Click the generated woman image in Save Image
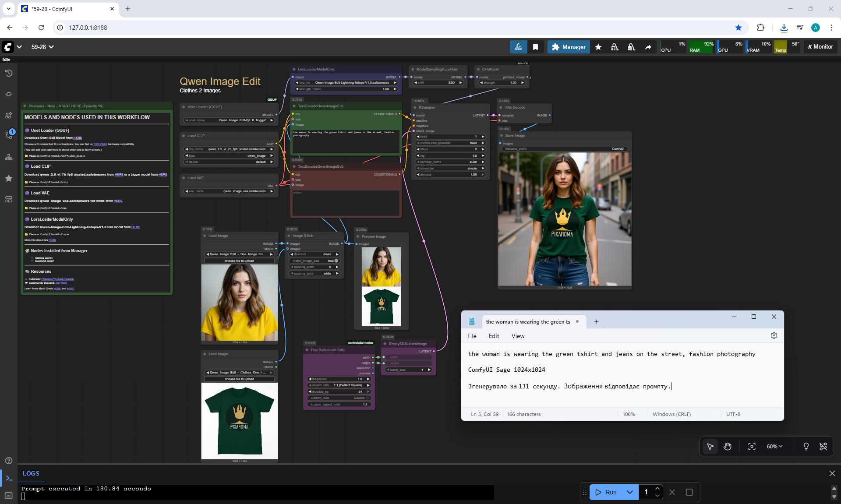Image resolution: width=841 pixels, height=504 pixels. coord(565,219)
